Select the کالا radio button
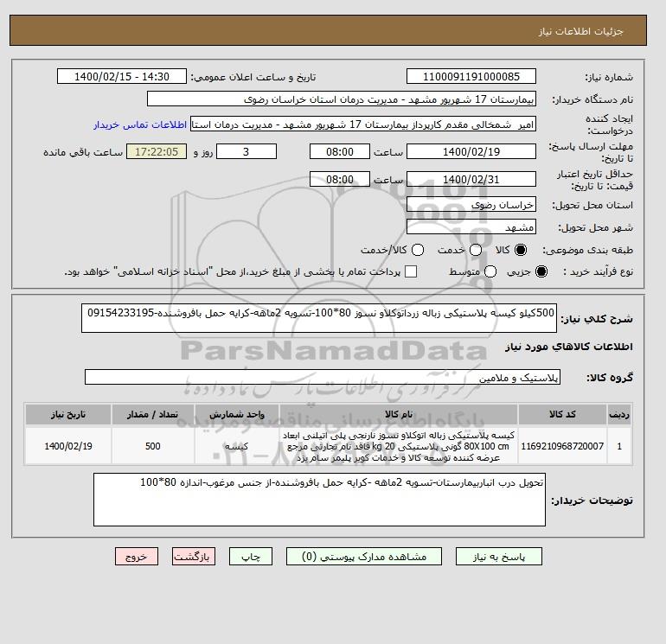666x644 pixels. 521,250
